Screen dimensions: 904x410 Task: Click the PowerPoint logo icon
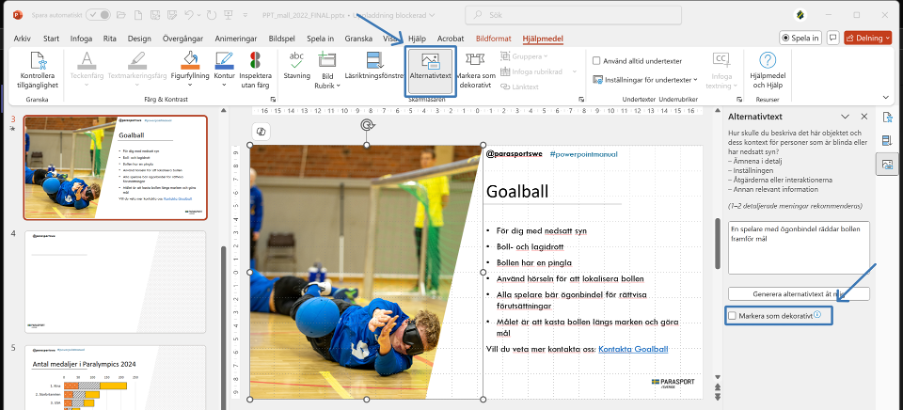click(x=18, y=15)
